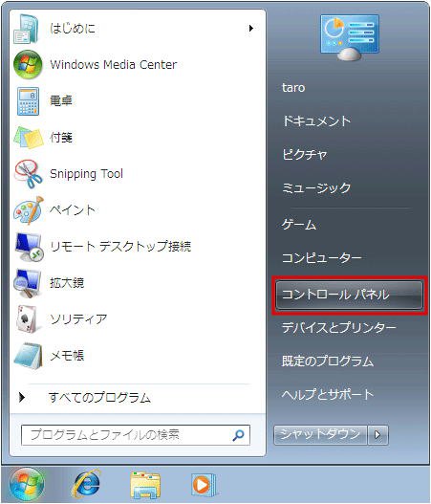Click the シャットダウン button
This screenshot has width=431, height=504.
[320, 435]
